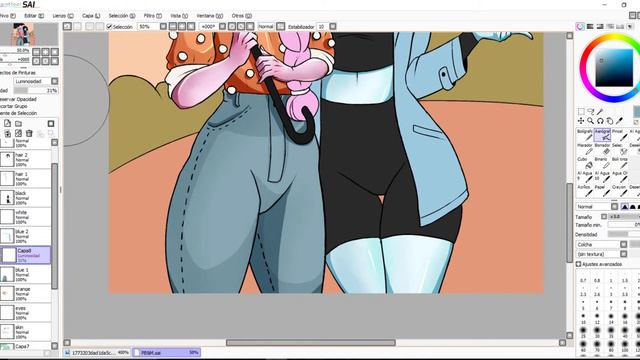Toggle the Tamaño pressure checkbox

(604, 217)
